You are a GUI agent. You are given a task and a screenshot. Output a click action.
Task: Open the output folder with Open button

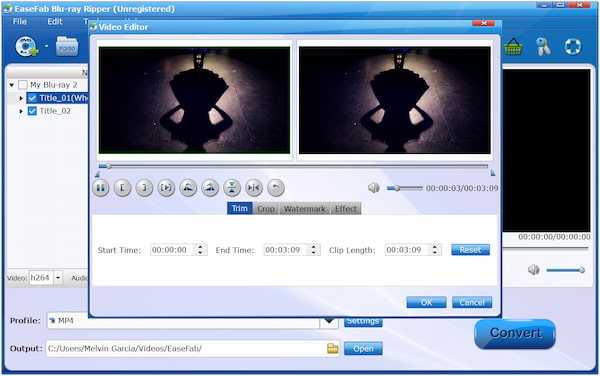point(363,348)
